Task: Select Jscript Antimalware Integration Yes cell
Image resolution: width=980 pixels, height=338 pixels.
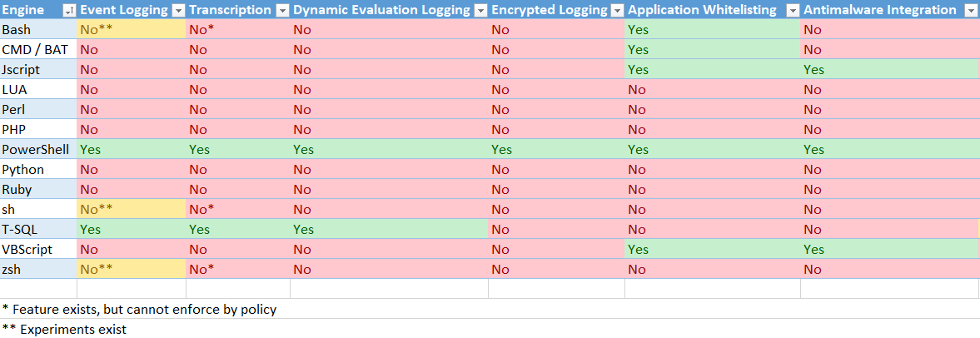Action: tap(890, 69)
